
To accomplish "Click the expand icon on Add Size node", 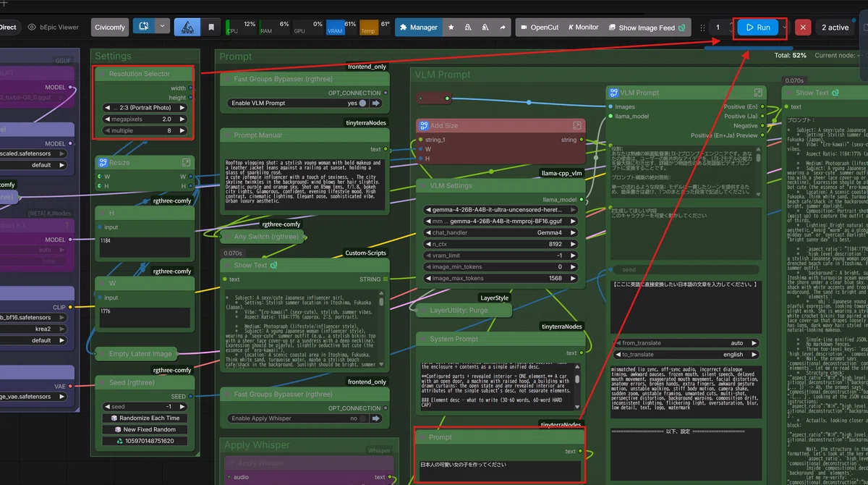I will pos(577,125).
